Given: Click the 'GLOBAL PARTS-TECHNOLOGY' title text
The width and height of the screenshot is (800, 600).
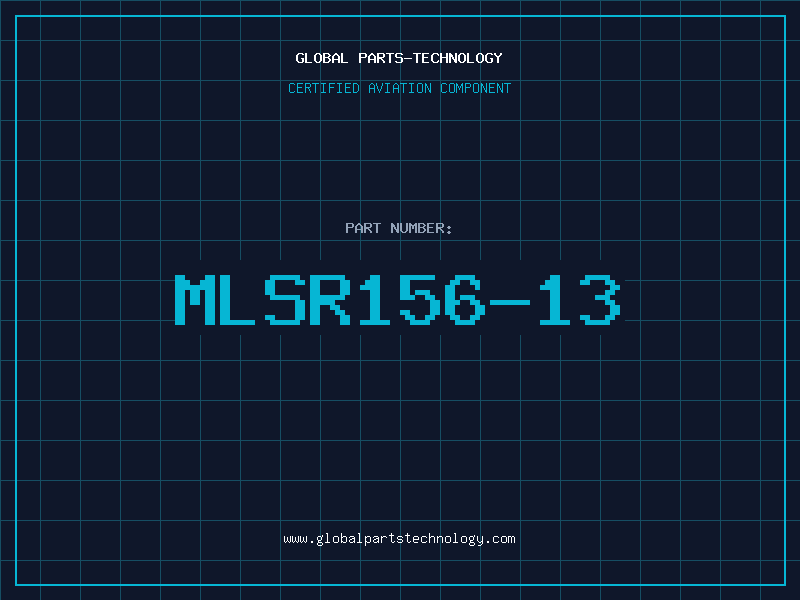Looking at the screenshot, I should (x=399, y=58).
